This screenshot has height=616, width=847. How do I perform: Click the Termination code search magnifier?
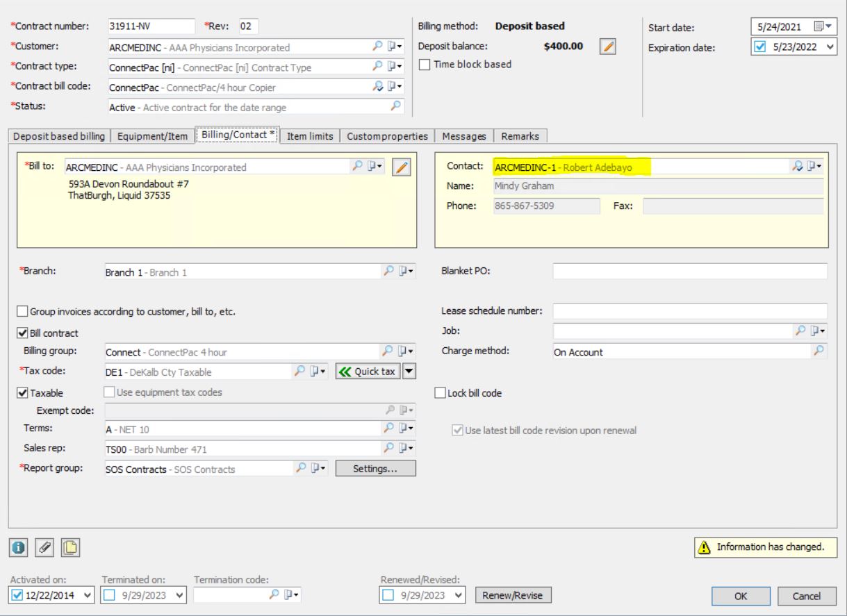(x=275, y=594)
